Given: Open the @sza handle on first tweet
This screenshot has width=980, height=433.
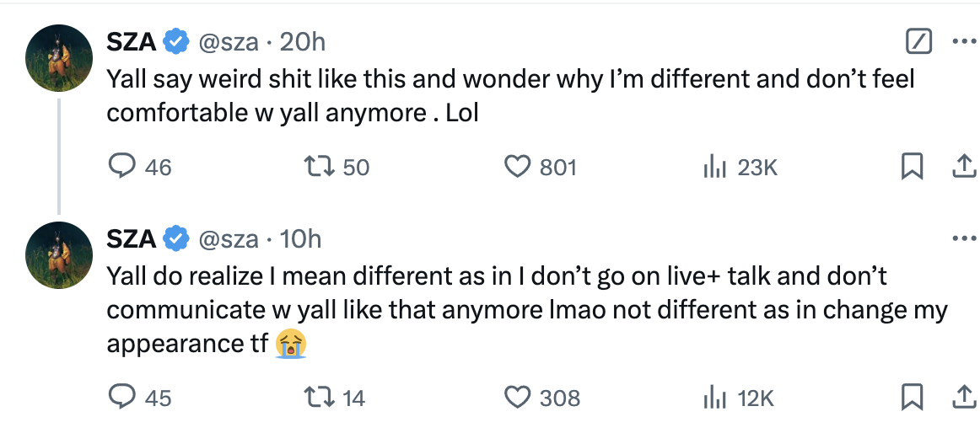Looking at the screenshot, I should 228,42.
